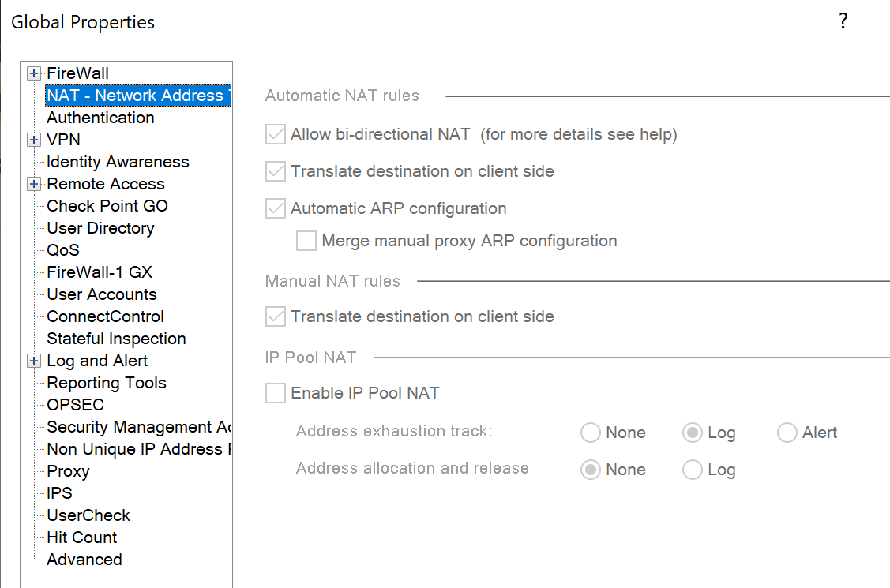Viewport: 890px width, 588px height.
Task: Open FireWall-1 GX settings
Action: click(100, 272)
